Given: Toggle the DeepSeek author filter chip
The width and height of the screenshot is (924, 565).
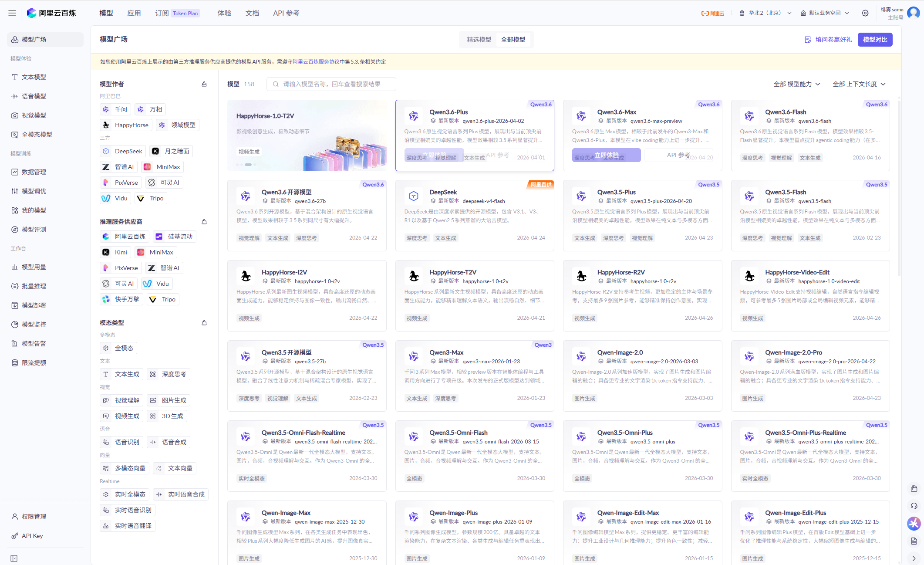Looking at the screenshot, I should click(x=123, y=151).
